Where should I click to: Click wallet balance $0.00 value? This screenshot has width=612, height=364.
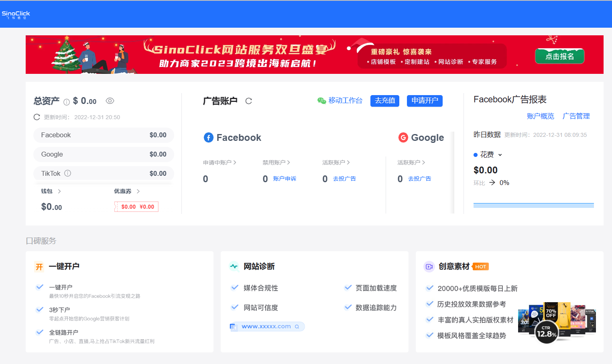[x=51, y=207]
